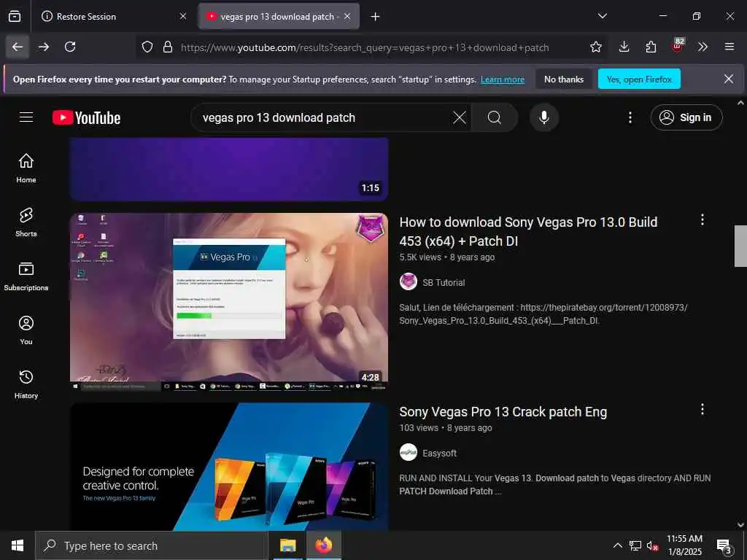Click the browser URL address bar
Screen dimensions: 747x560
[365, 47]
